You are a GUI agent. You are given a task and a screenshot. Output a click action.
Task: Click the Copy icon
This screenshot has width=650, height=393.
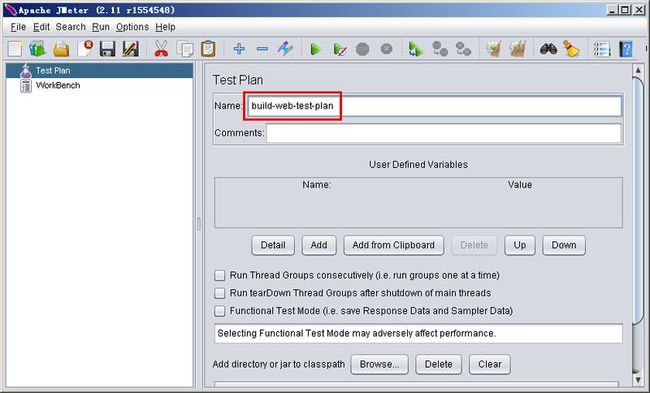(185, 49)
